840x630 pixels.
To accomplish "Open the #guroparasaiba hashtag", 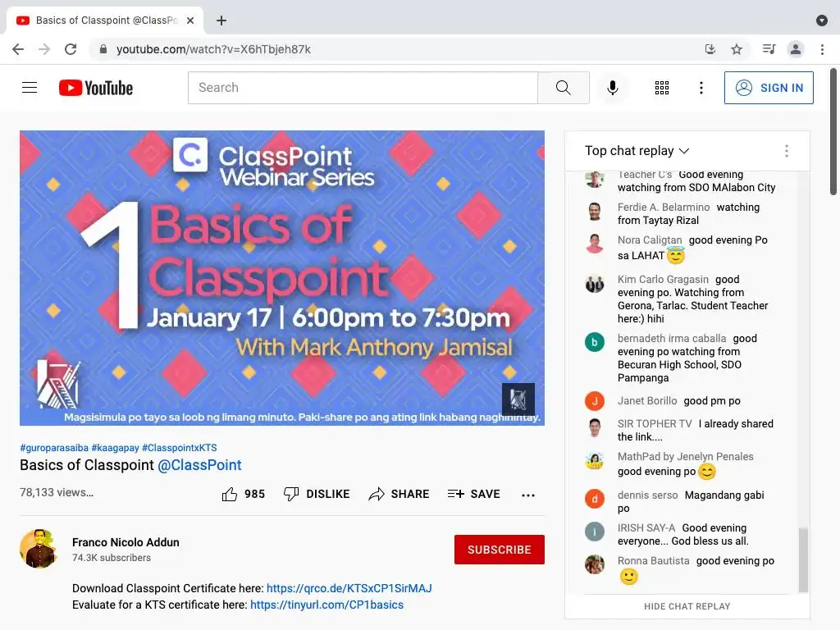I will coord(54,447).
